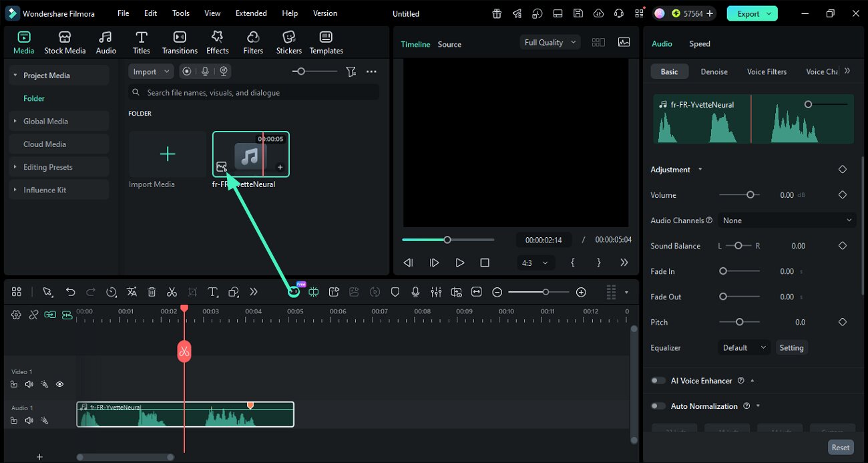Viewport: 868px width, 463px height.
Task: Click the Export button
Action: click(x=752, y=13)
